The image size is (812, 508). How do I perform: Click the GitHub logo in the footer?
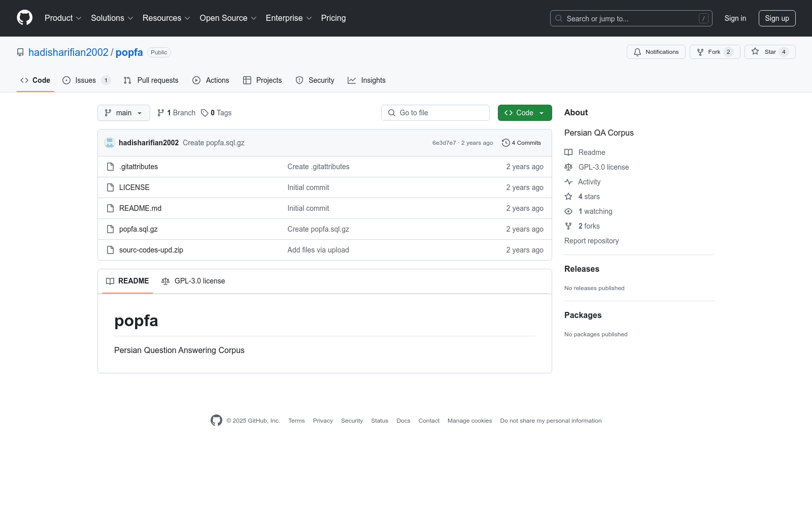216,421
